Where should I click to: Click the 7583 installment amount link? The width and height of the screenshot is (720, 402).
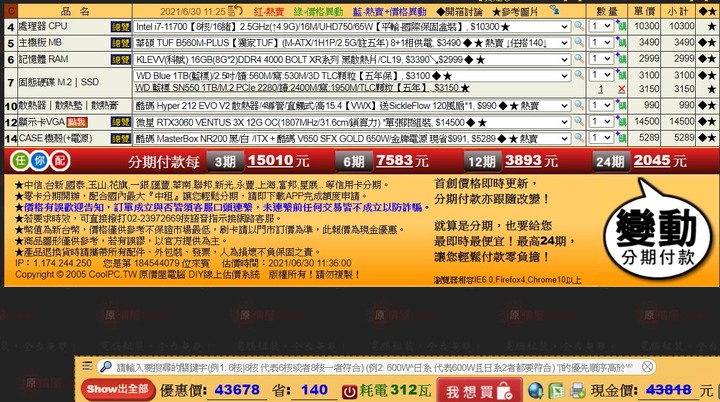click(394, 160)
